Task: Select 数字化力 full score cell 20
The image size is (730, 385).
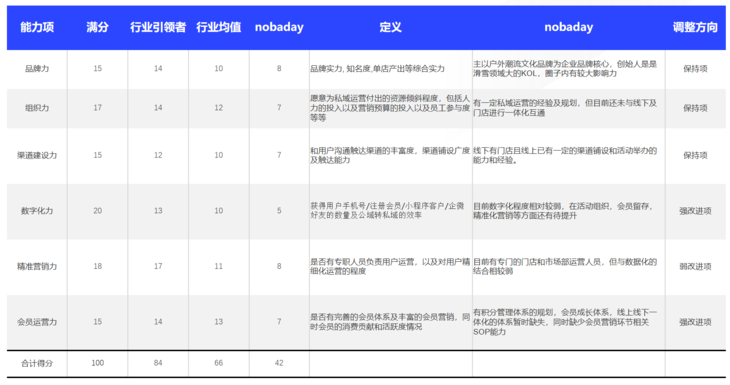Action: pos(97,210)
